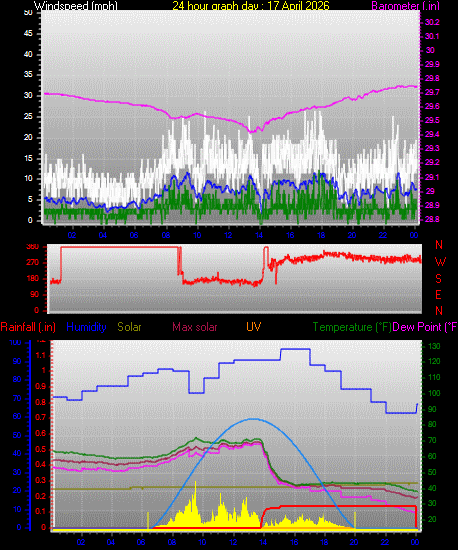Select the "Temperature (°F)" legend label

point(352,327)
